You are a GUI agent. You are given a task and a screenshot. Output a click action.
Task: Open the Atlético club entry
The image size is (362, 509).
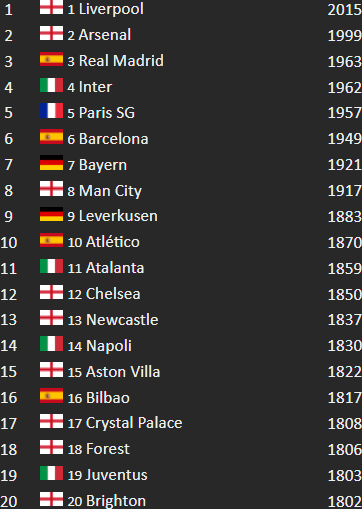(113, 242)
